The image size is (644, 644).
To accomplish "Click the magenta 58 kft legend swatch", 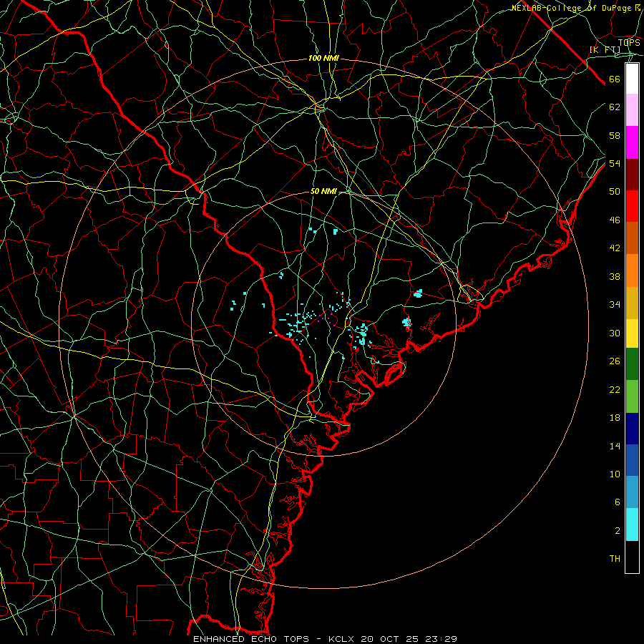I will pos(632,142).
